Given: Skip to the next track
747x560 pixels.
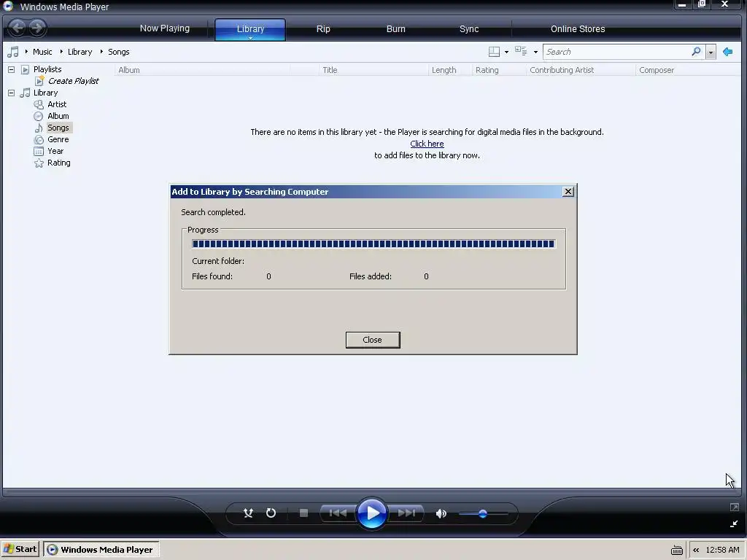Looking at the screenshot, I should click(406, 513).
